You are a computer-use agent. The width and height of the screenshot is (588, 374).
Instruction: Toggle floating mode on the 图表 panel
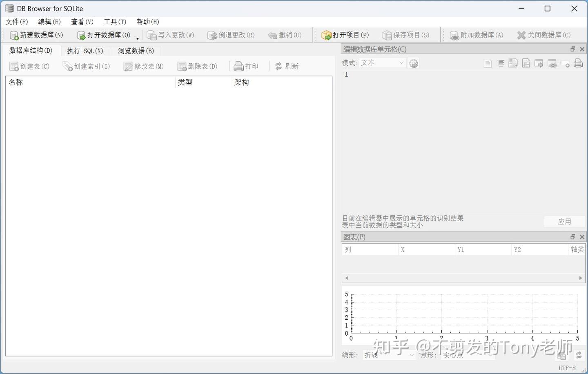pyautogui.click(x=573, y=236)
